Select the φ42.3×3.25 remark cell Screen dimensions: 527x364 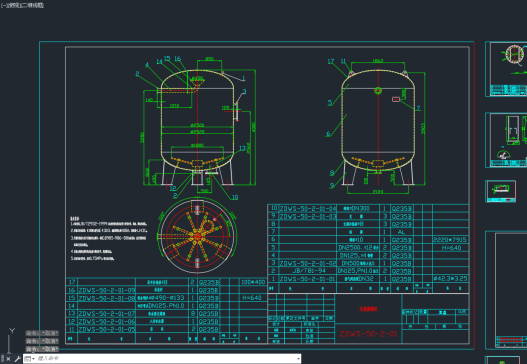point(450,279)
